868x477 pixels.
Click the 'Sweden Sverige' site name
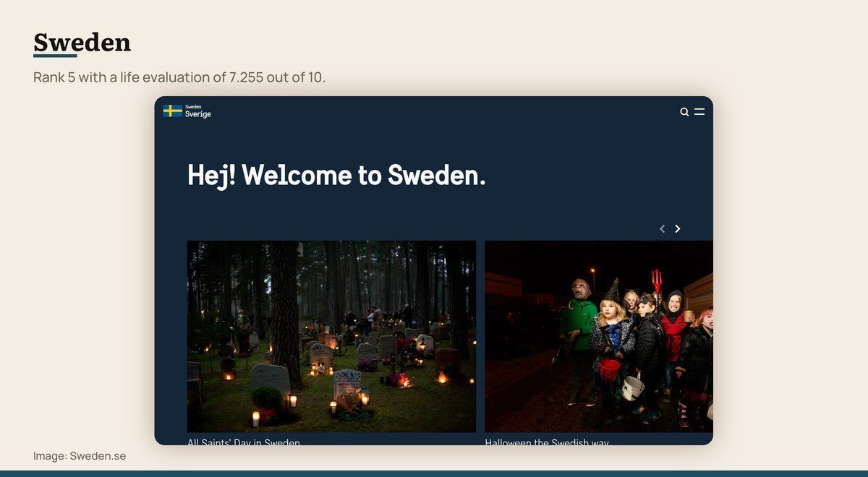(x=197, y=111)
